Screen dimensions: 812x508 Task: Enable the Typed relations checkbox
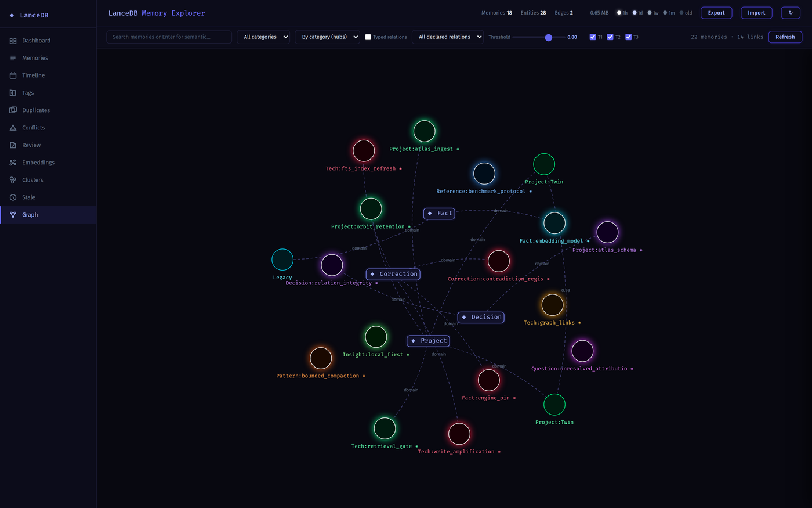click(368, 37)
